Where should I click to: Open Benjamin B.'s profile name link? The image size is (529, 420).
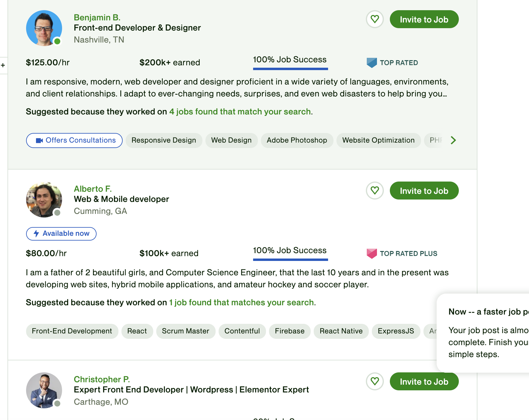click(x=97, y=17)
